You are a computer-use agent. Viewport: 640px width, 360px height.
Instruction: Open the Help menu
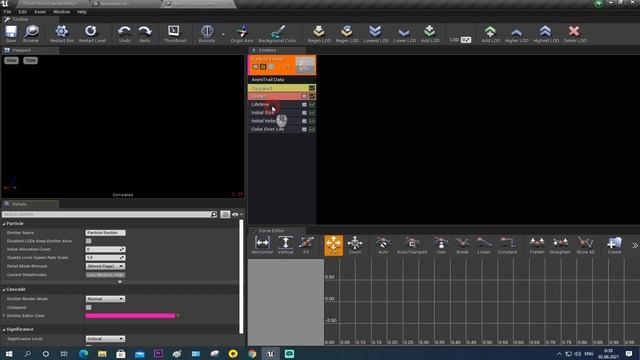coord(82,12)
